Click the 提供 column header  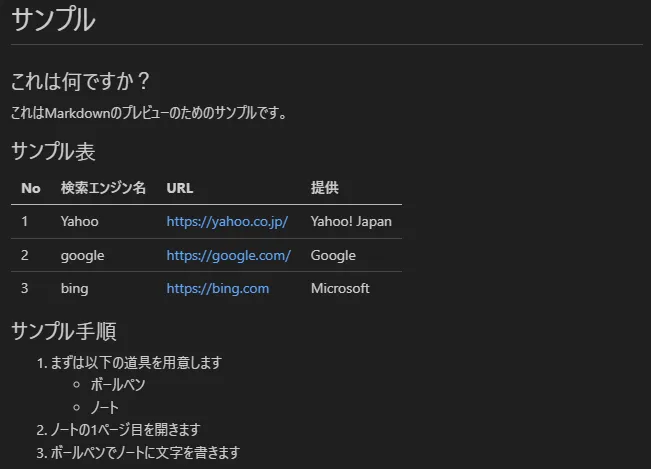[325, 188]
